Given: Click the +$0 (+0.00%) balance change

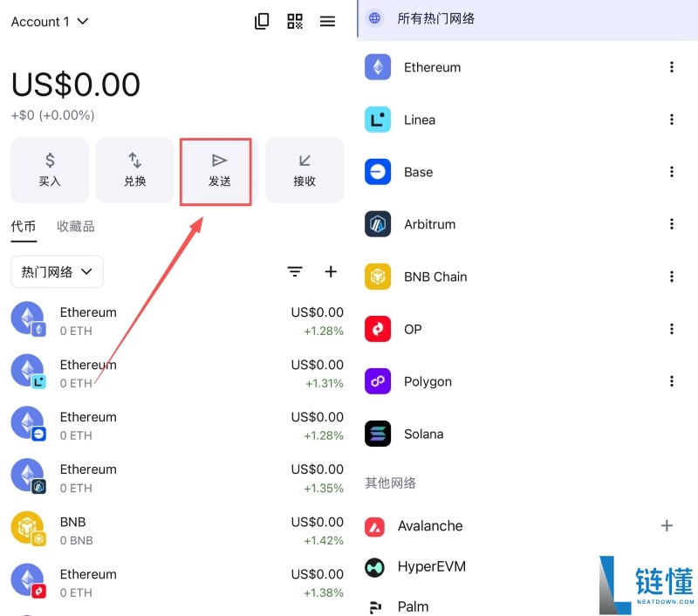Looking at the screenshot, I should point(52,115).
